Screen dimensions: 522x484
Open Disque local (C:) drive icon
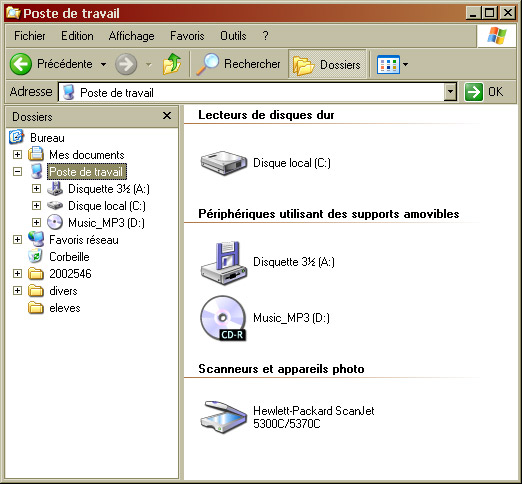tap(224, 163)
